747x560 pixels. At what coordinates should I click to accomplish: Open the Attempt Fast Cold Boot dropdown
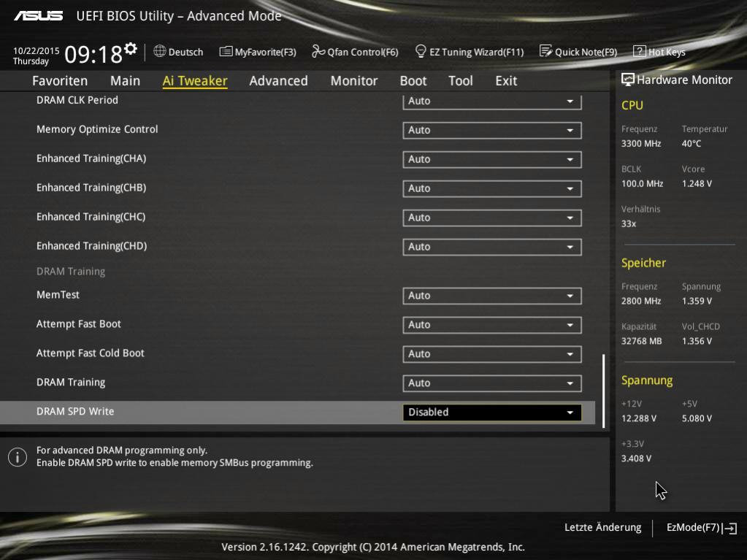pyautogui.click(x=491, y=354)
